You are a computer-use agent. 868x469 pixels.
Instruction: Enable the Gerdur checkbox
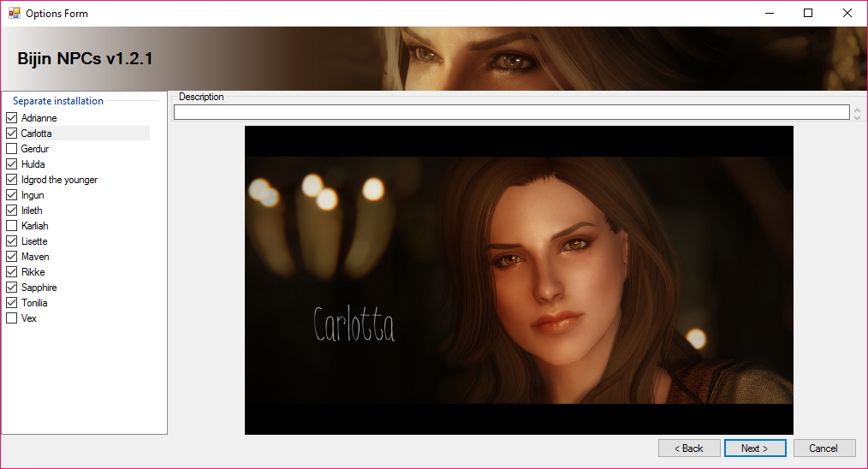tap(12, 149)
